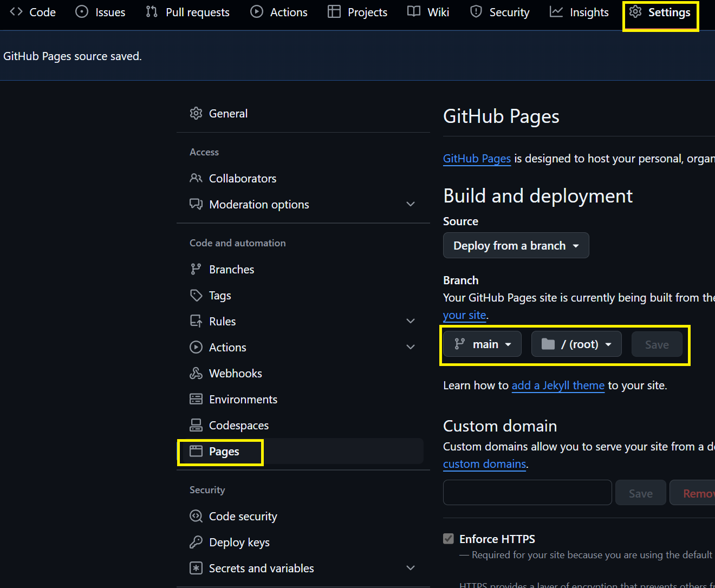Click the Code security shield-search icon
The height and width of the screenshot is (588, 715).
[196, 516]
